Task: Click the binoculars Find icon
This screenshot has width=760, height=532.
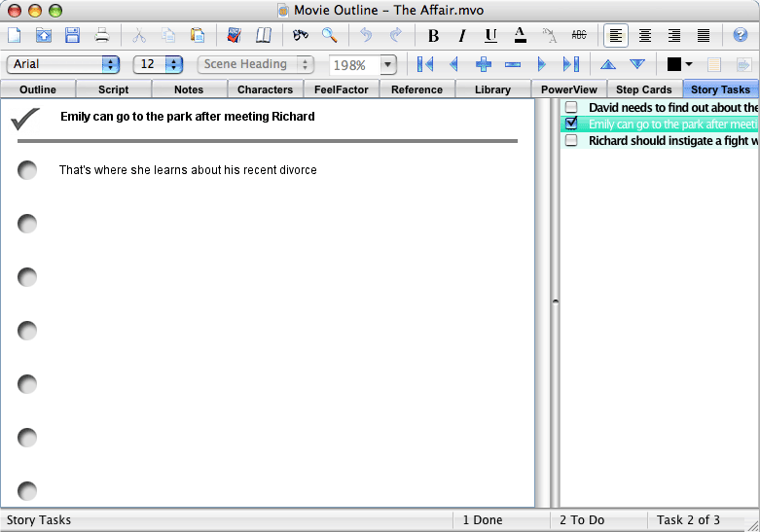Action: (301, 35)
